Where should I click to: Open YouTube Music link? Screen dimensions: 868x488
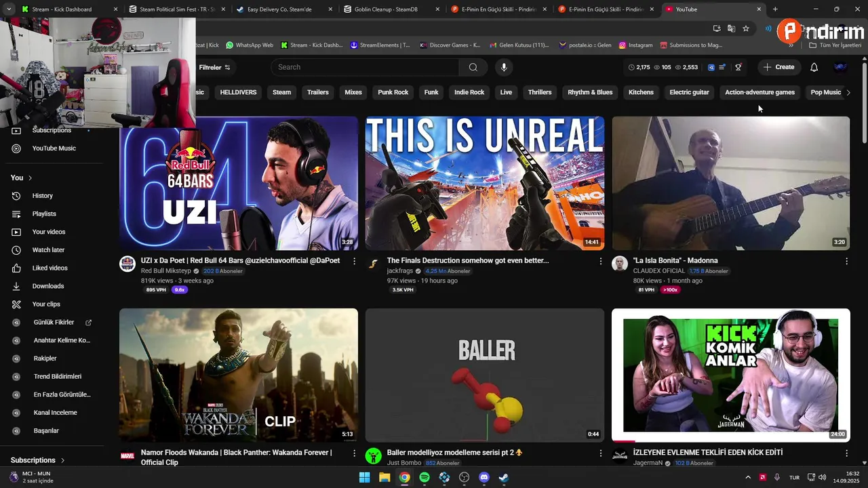coord(54,148)
